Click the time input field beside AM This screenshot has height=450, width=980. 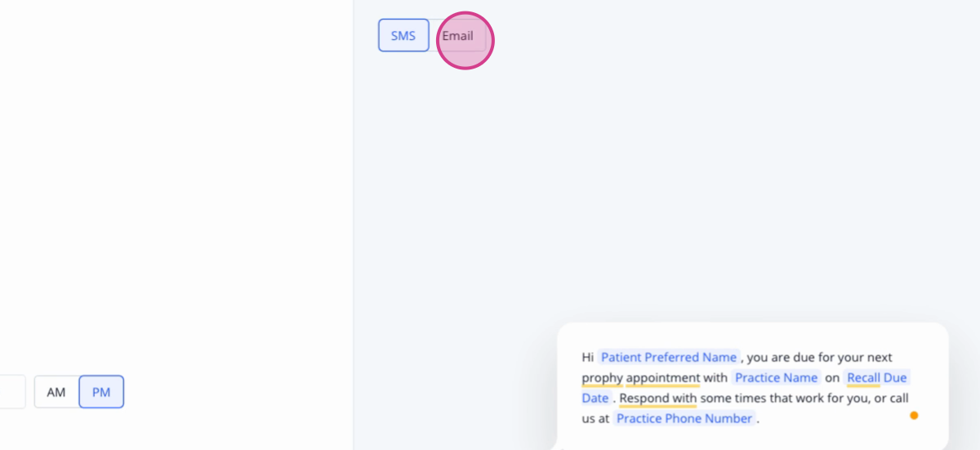[12, 392]
